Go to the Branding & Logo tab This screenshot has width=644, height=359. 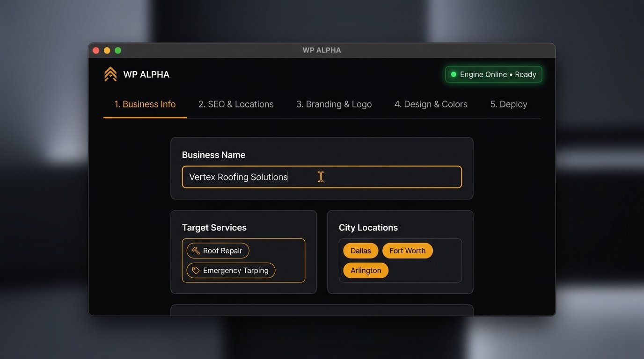coord(334,104)
